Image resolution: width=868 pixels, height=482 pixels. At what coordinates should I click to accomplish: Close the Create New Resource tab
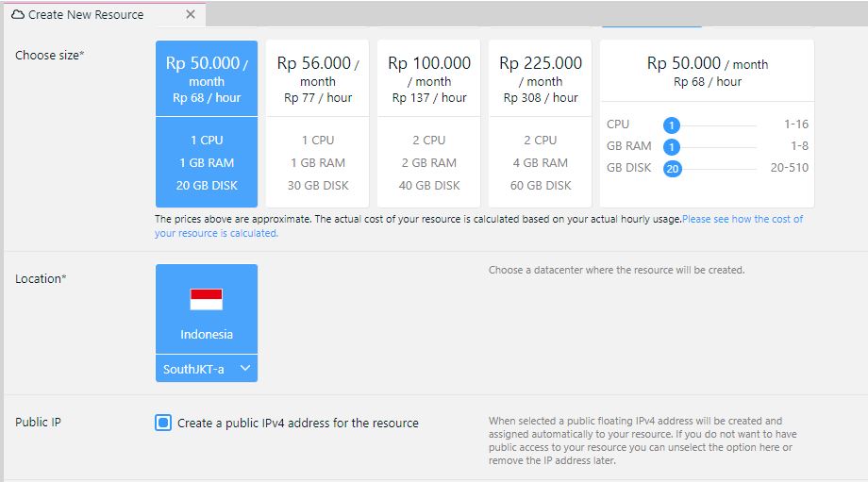[x=191, y=15]
